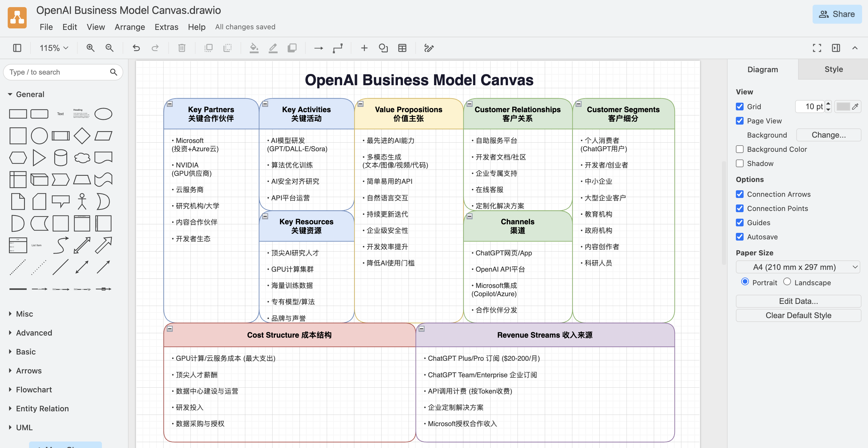Open the Insert Table icon
This screenshot has width=868, height=448.
[x=402, y=48]
